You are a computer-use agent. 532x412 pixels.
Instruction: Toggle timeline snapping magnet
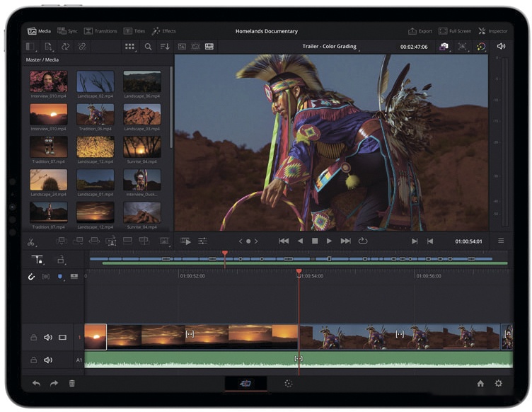coord(31,277)
